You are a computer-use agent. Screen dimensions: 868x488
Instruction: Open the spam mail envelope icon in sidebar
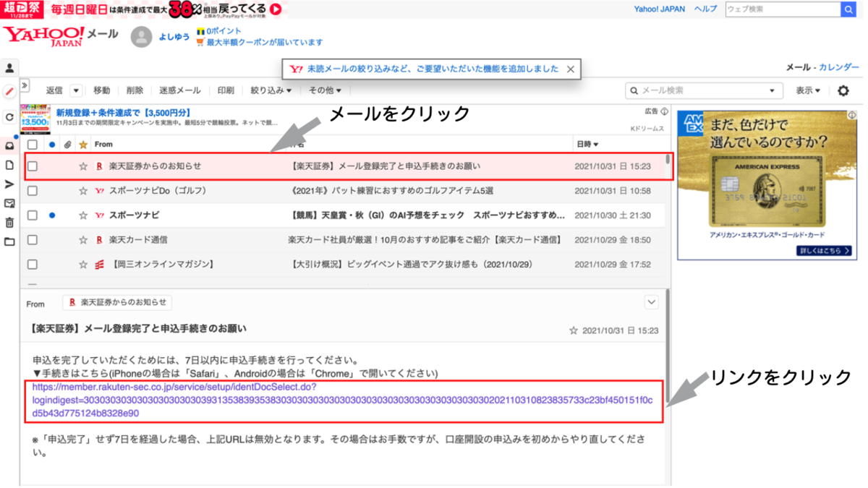pyautogui.click(x=9, y=204)
